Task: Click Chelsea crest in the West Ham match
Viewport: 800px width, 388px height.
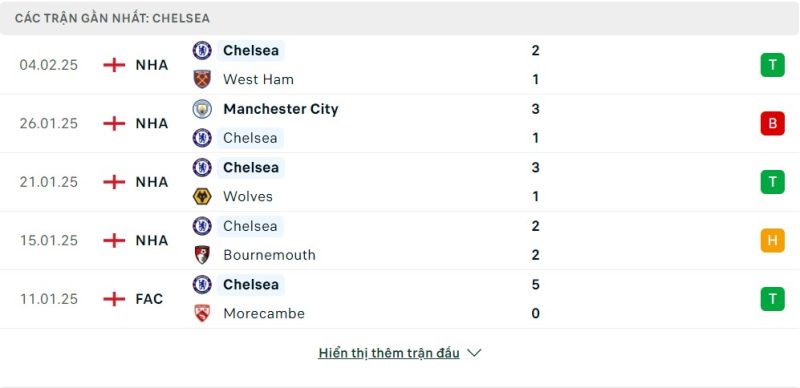Action: 202,50
